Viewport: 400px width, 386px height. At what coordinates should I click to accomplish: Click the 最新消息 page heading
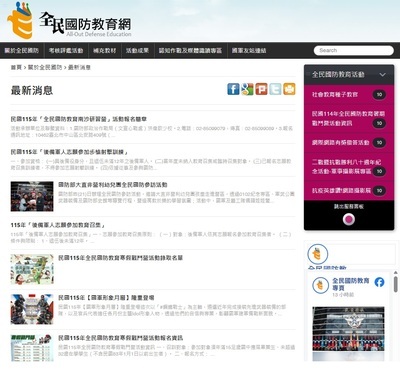point(32,90)
